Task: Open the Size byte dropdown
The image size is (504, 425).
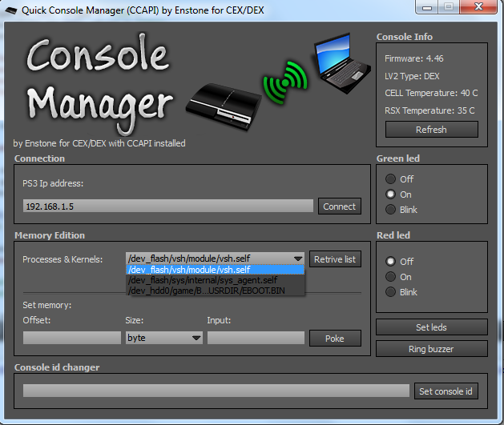Action: click(196, 338)
